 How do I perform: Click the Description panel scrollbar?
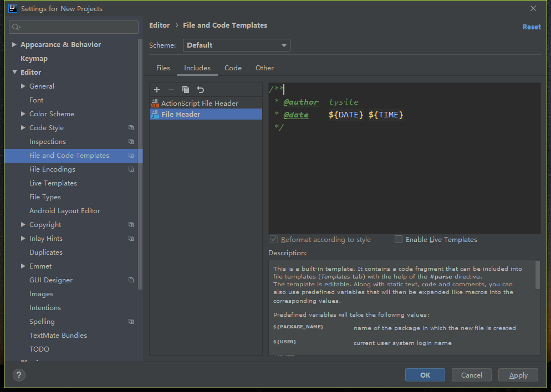tap(538, 275)
